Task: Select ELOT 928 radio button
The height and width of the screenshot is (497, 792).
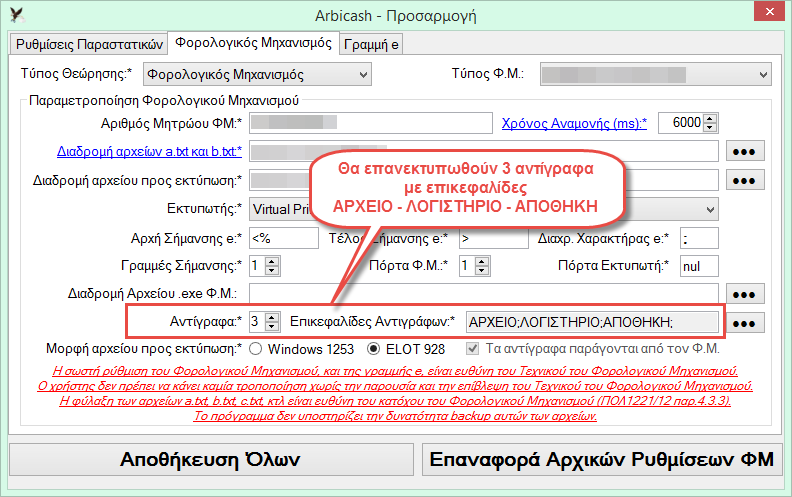Action: pyautogui.click(x=374, y=349)
